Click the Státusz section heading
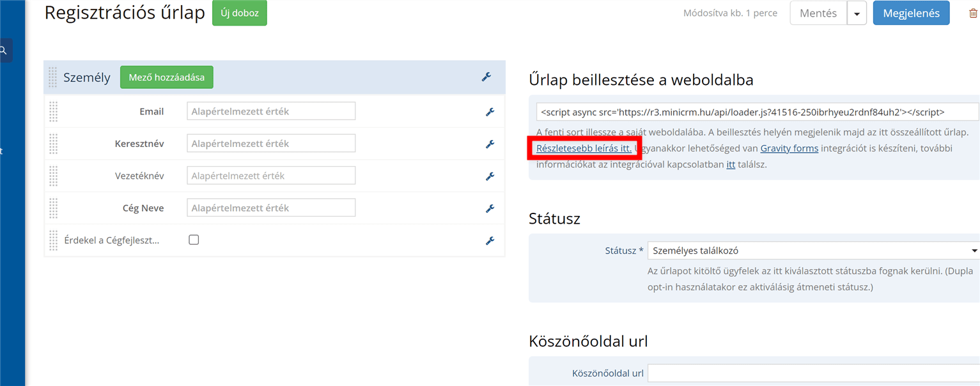Screen dimensions: 980x386 554,219
